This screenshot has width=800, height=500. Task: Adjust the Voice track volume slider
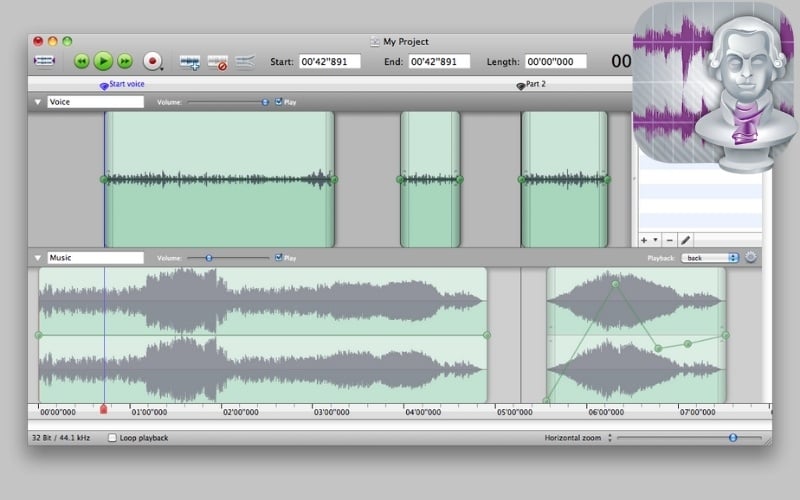pyautogui.click(x=265, y=102)
